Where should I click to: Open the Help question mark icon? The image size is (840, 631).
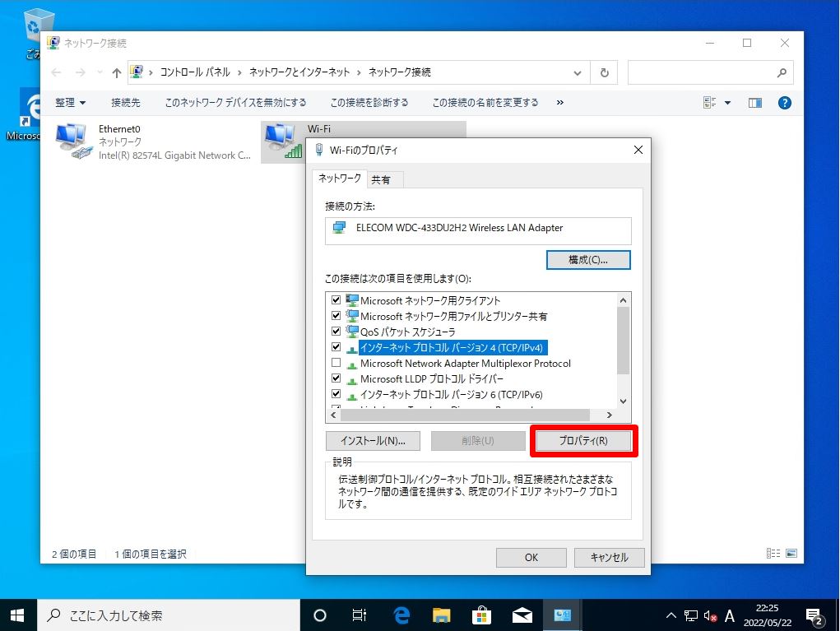tap(784, 103)
